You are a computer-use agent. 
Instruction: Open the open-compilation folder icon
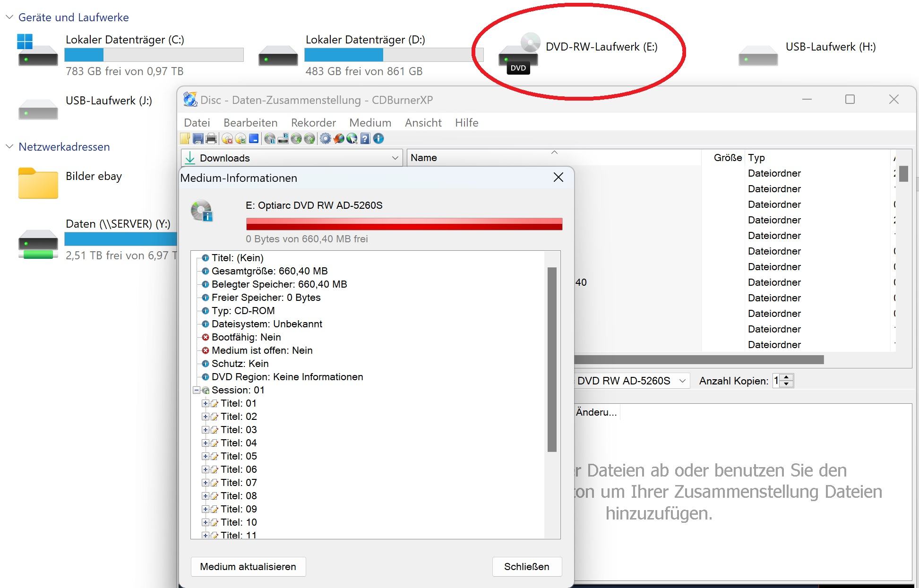tap(185, 138)
